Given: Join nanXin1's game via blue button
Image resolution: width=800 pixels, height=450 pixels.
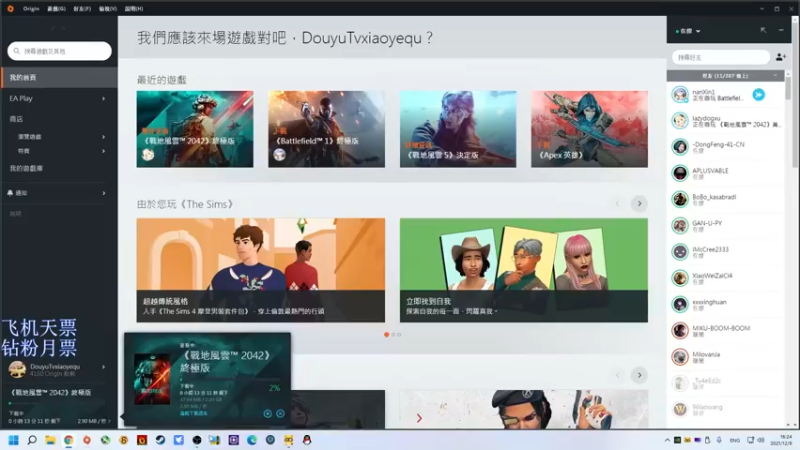Looking at the screenshot, I should tap(759, 94).
